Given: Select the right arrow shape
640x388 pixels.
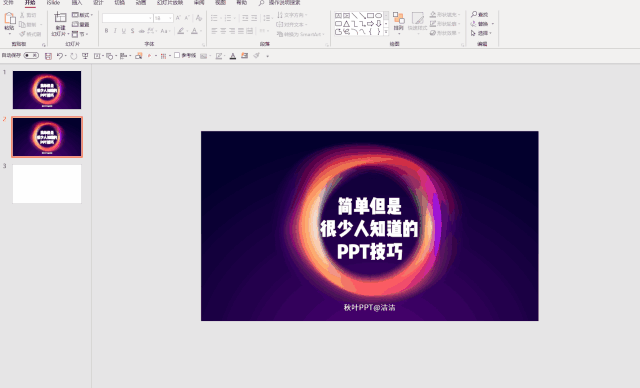Looking at the screenshot, I should 370,24.
